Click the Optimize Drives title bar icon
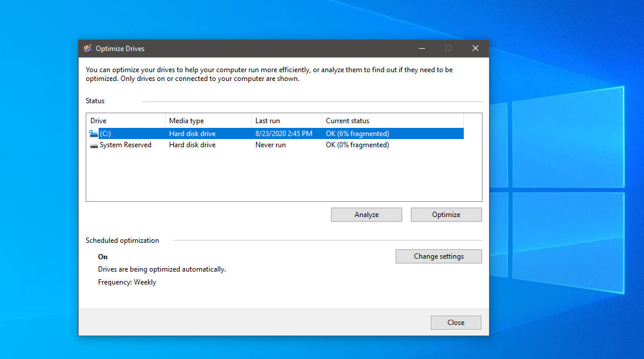Viewport: 644px width, 359px height. pos(87,49)
